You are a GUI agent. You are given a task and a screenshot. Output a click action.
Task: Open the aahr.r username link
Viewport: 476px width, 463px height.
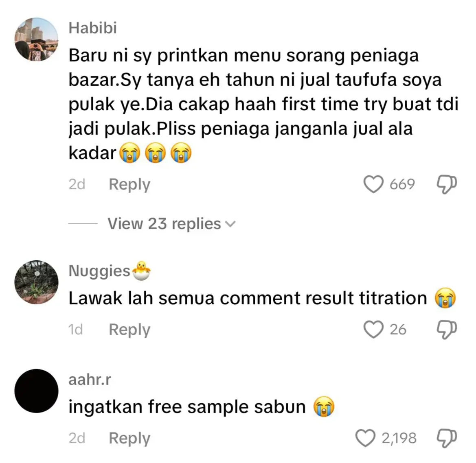coord(90,380)
